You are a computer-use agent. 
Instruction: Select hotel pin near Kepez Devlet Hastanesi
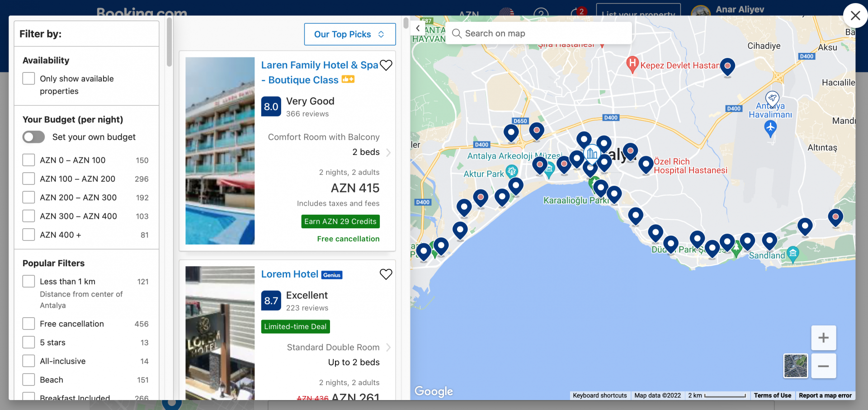coord(727,67)
